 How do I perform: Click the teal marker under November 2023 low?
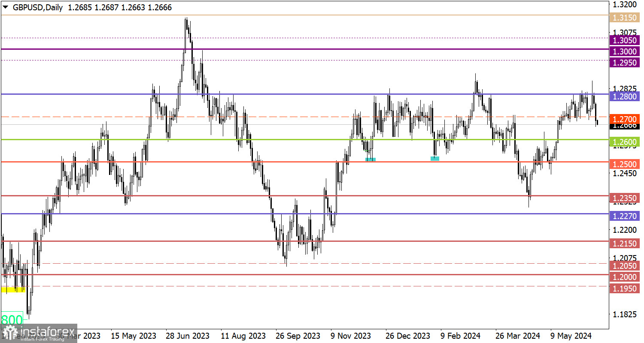coord(371,159)
